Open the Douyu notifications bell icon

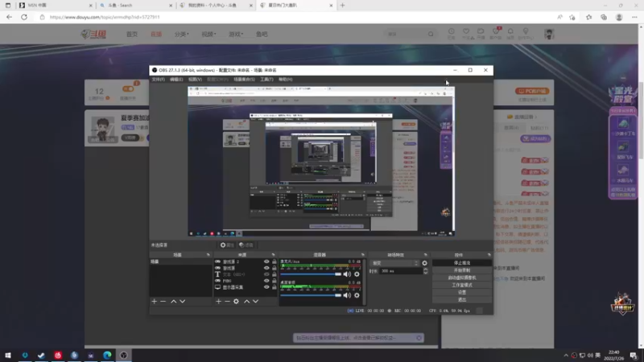[x=510, y=31]
